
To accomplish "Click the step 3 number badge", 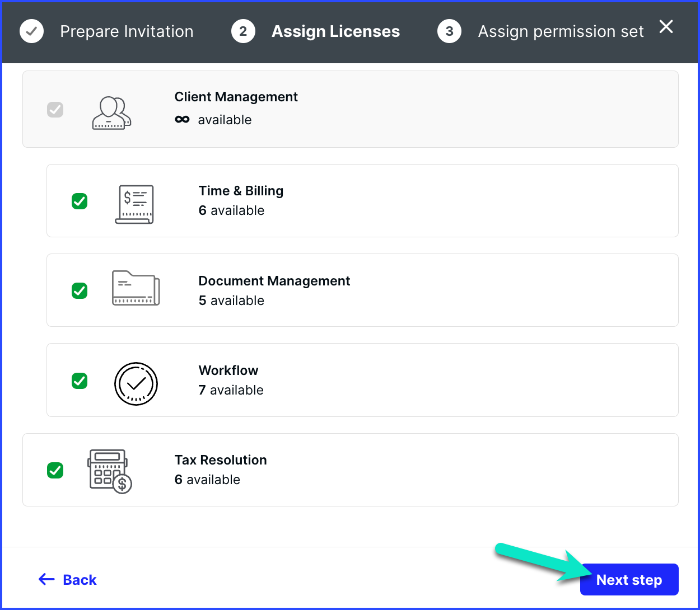I will tap(449, 31).
